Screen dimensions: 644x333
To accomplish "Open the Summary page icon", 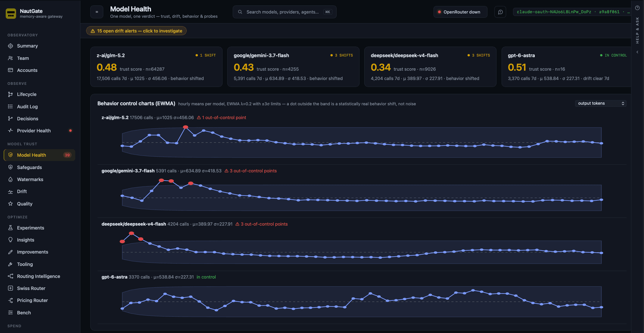I will pyautogui.click(x=11, y=46).
